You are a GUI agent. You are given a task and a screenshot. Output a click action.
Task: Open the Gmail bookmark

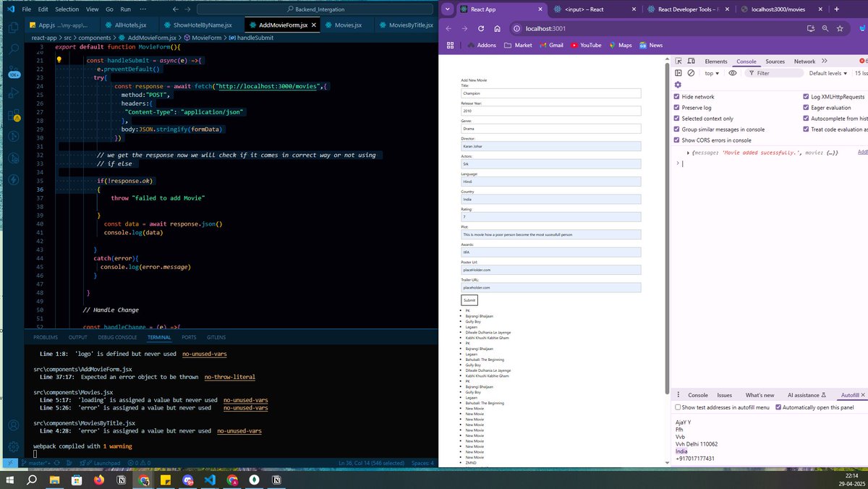tap(550, 45)
